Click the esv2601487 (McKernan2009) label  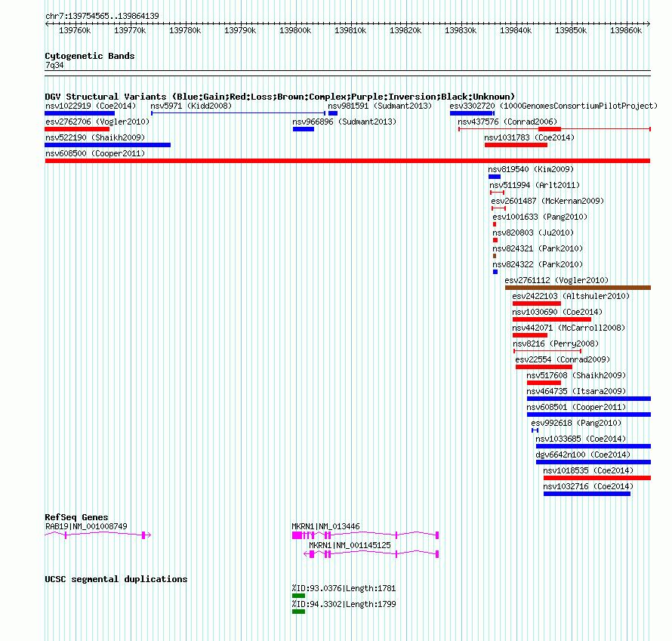[547, 201]
